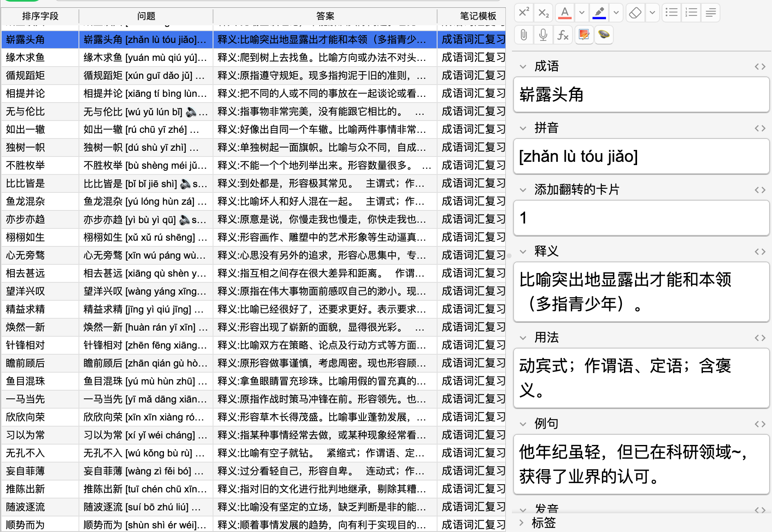The width and height of the screenshot is (772, 532).
Task: Open the equations fx menu
Action: 563,35
